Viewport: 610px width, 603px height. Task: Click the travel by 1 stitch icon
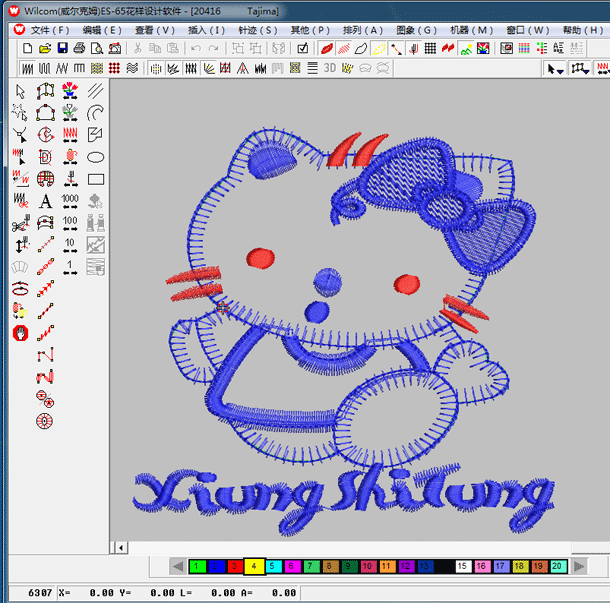pyautogui.click(x=70, y=268)
